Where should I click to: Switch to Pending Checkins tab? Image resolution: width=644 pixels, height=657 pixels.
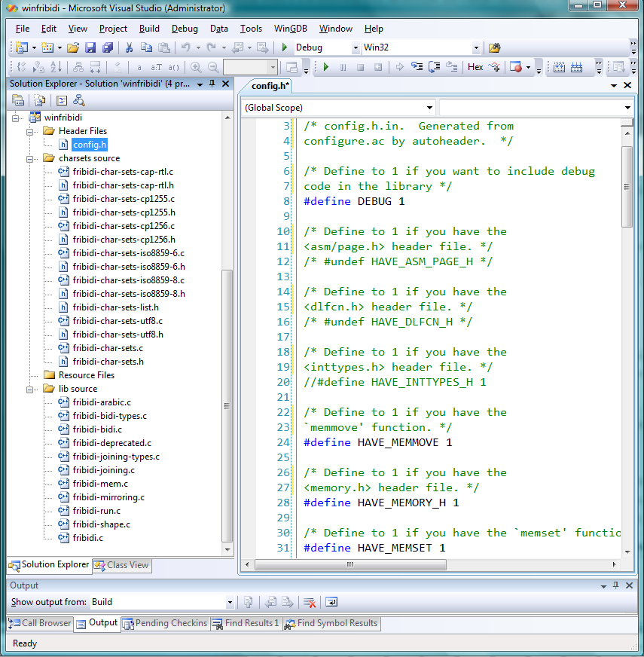point(165,624)
